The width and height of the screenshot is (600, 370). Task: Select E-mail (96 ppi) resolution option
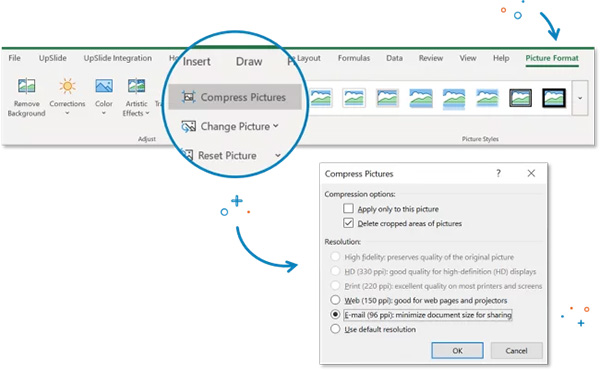click(335, 315)
